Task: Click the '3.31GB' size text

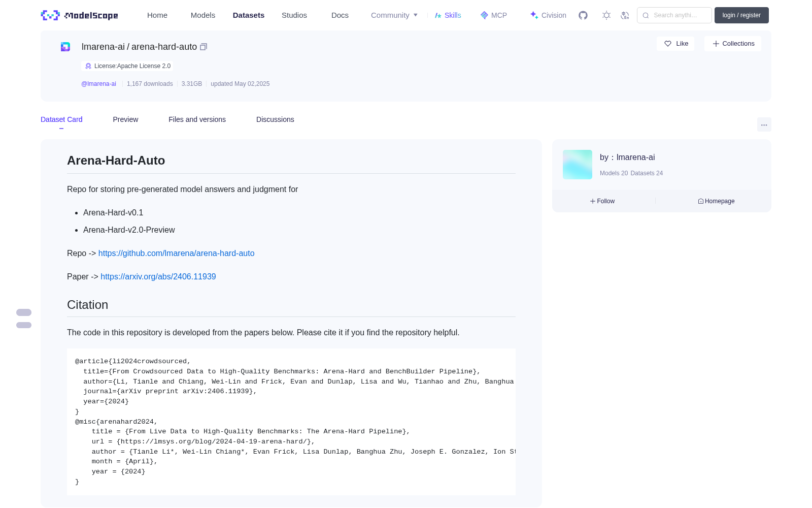Action: click(192, 84)
